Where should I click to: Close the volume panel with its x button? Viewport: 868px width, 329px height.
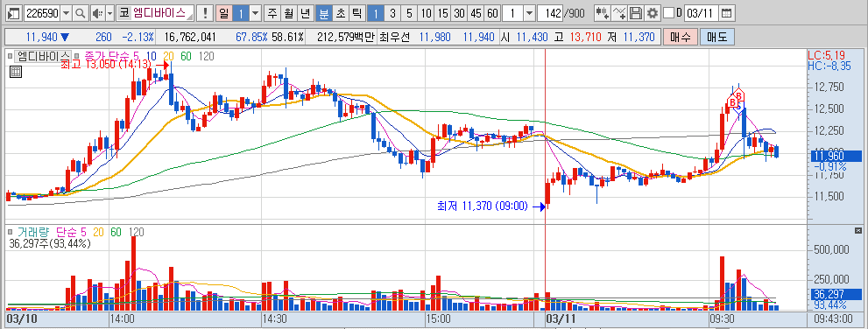858,230
